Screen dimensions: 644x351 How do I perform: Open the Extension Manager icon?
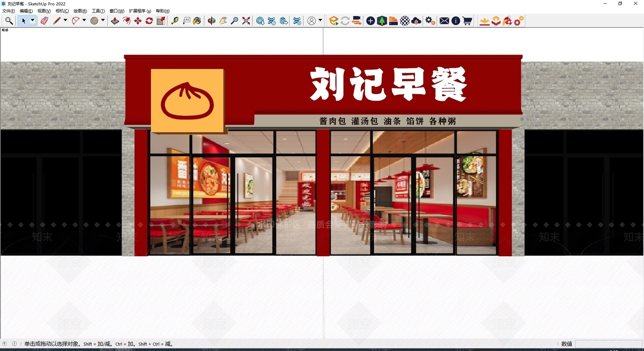pos(297,21)
